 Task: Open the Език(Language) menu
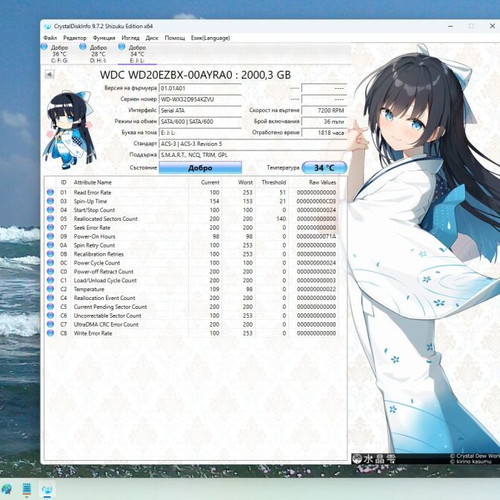(x=210, y=38)
